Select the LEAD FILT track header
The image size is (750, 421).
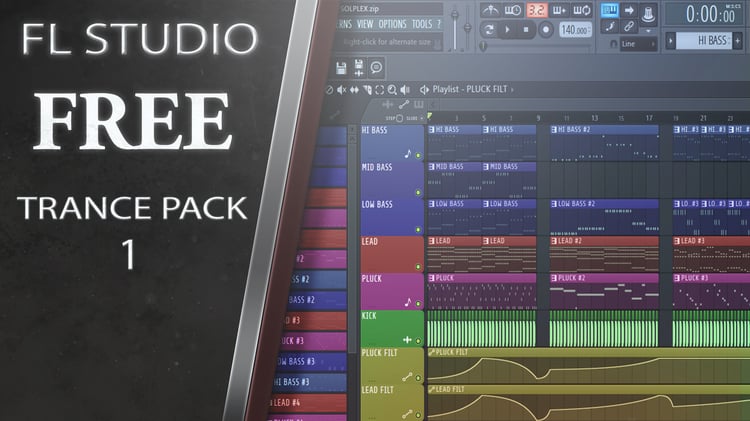392,402
